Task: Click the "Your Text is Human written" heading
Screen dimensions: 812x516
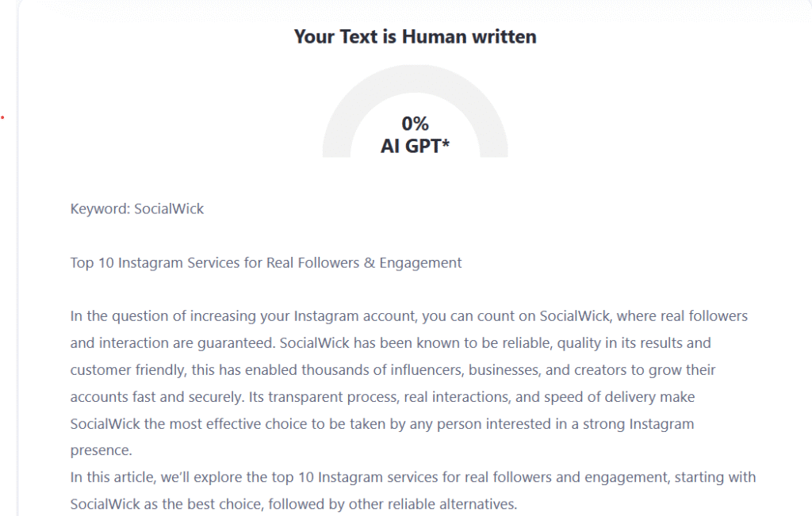Action: click(x=415, y=36)
